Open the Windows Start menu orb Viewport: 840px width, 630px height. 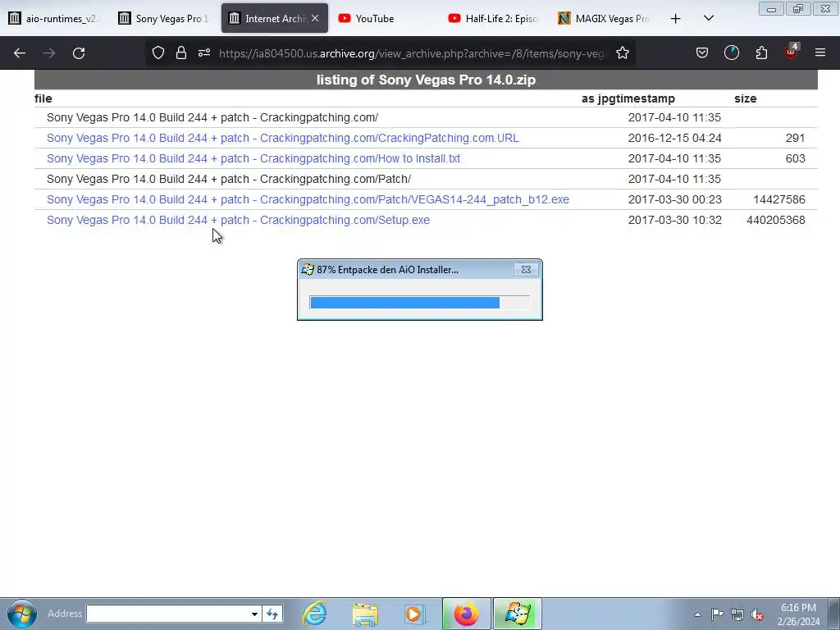(21, 614)
